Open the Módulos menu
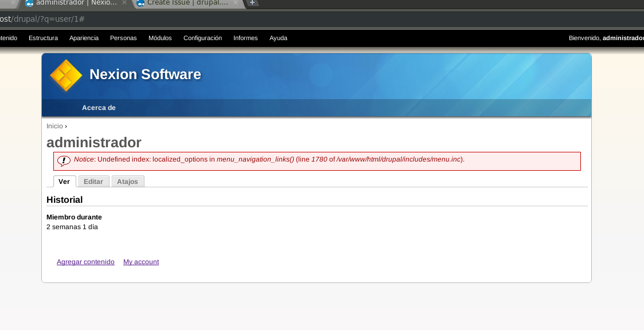Image resolution: width=644 pixels, height=330 pixels. click(160, 38)
